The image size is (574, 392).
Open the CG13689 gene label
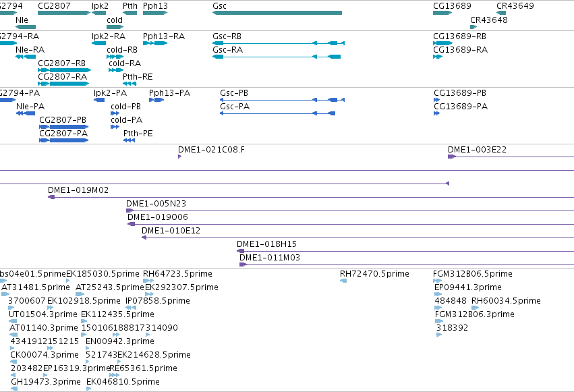pyautogui.click(x=452, y=6)
